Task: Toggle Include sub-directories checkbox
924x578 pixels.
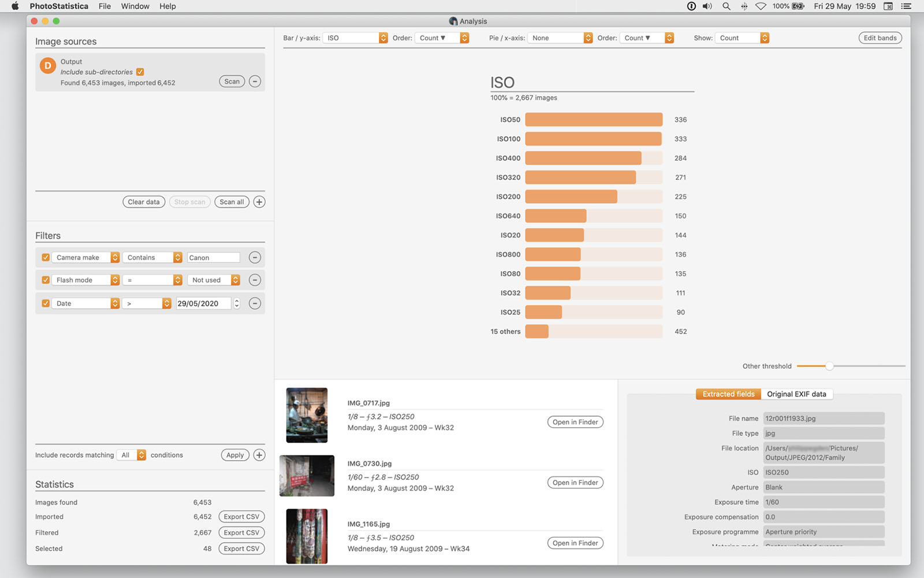Action: point(140,72)
